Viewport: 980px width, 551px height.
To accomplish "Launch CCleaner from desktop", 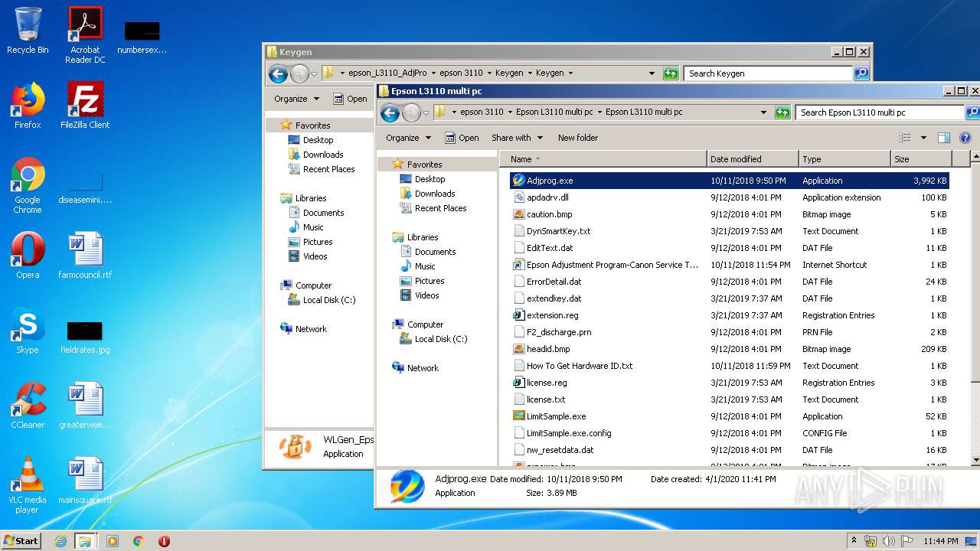I will 28,406.
